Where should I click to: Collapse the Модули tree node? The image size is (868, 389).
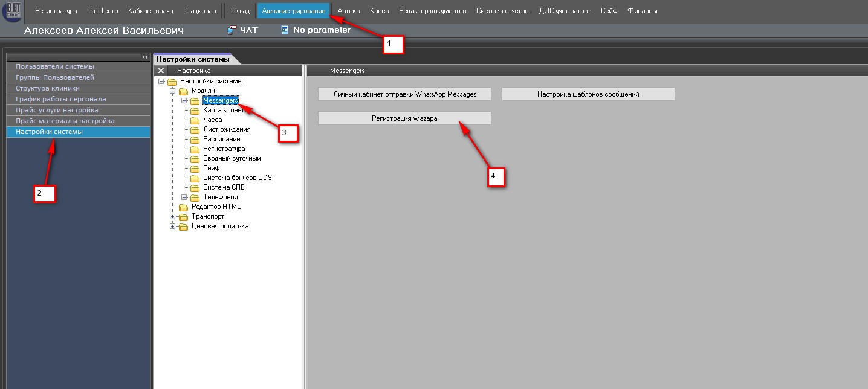click(173, 91)
